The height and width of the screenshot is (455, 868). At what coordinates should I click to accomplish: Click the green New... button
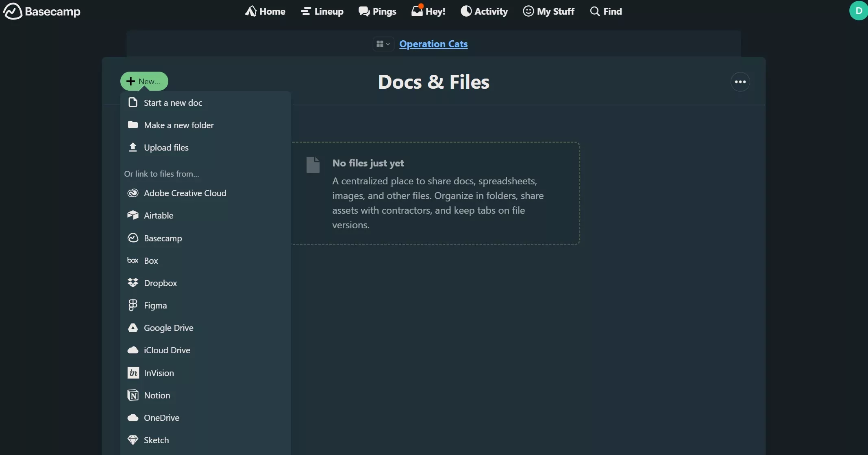144,81
